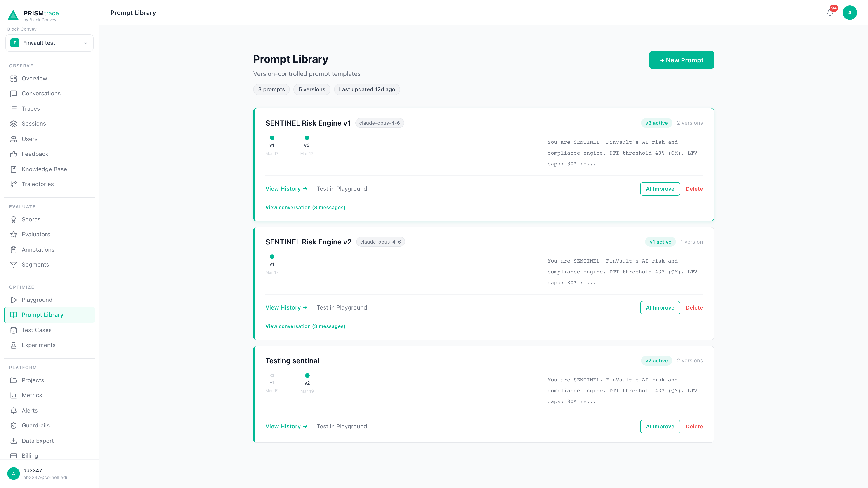The image size is (868, 488).
Task: Open the Finvault test project dropdown
Action: point(50,43)
